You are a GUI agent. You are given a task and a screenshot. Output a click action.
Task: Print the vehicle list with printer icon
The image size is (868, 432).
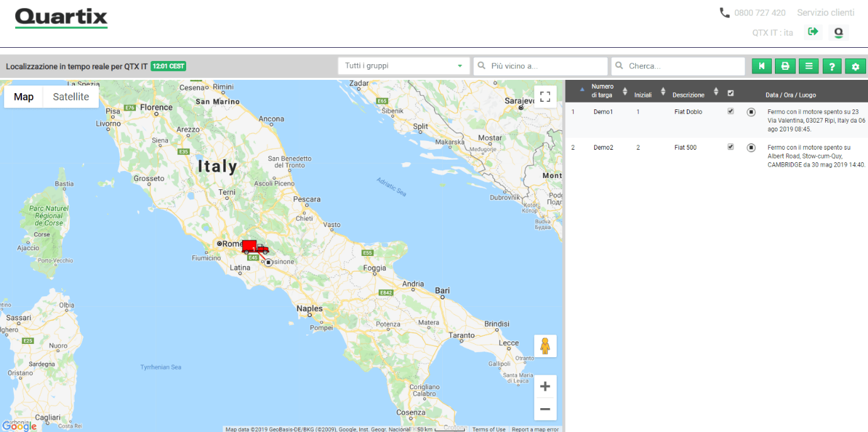tap(785, 66)
